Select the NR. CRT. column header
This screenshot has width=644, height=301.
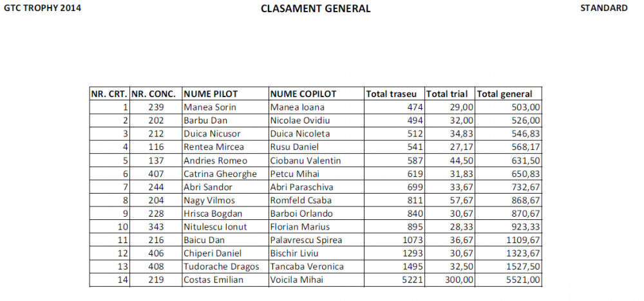click(x=109, y=94)
